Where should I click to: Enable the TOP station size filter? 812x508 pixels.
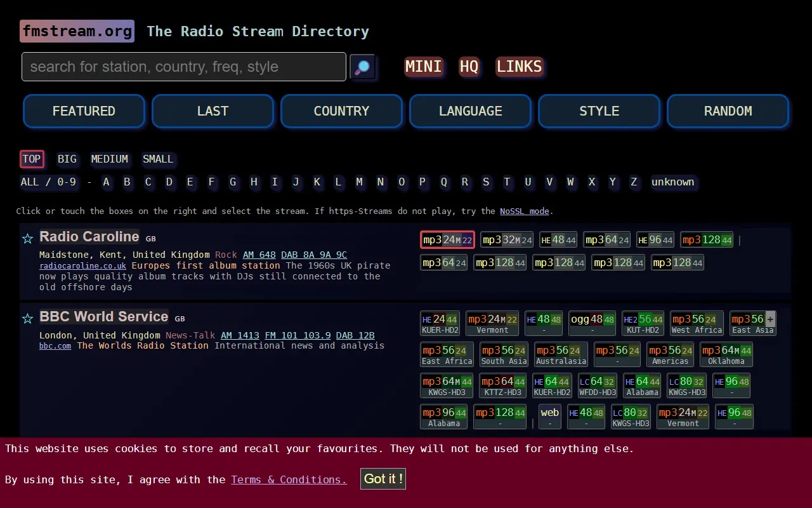[32, 159]
